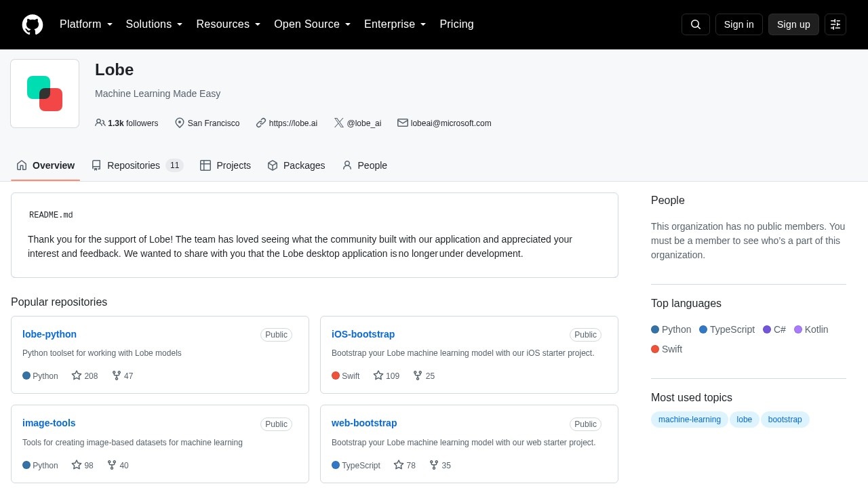Click the Public badge on lobe-python
868x488 pixels.
click(x=276, y=335)
